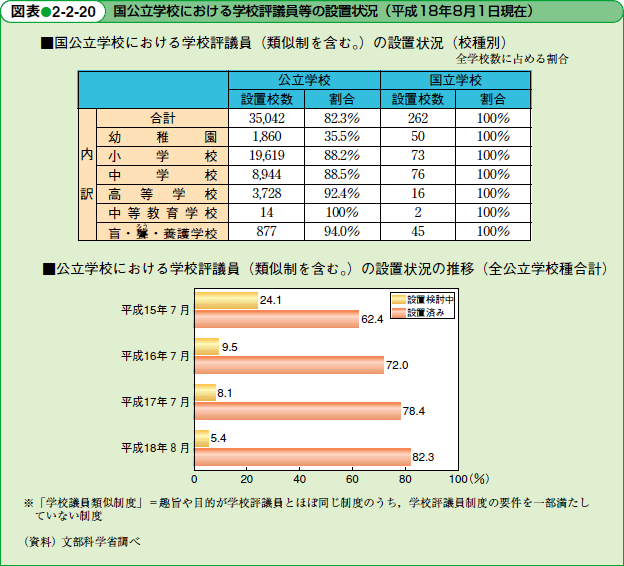Select the 中等教育学校 row label
The image size is (624, 566).
coord(162,213)
